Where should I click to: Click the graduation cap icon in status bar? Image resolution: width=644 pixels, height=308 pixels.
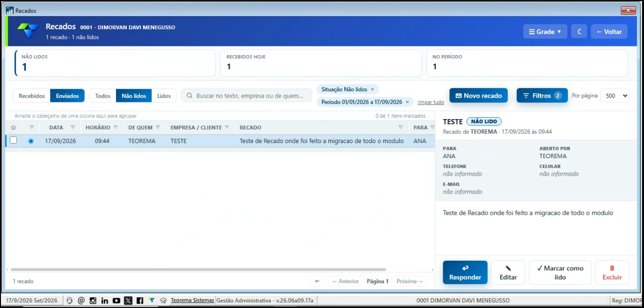pyautogui.click(x=164, y=301)
